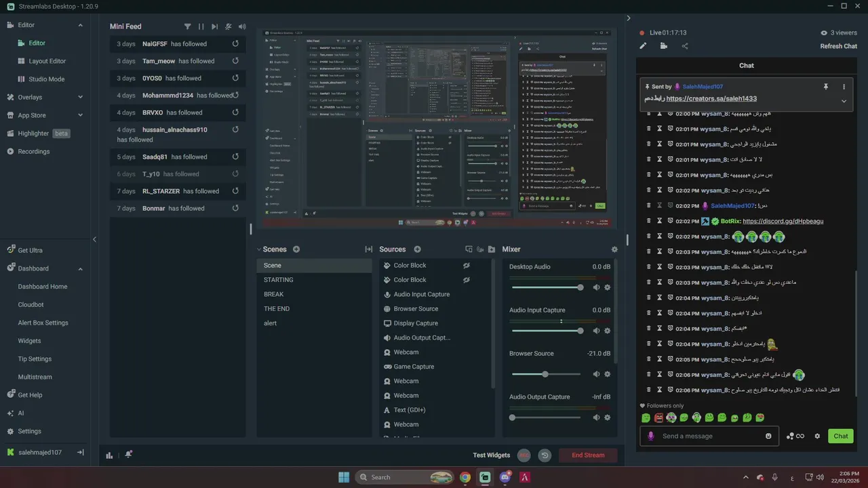Adjust the Audio Output Capture volume slider
The image size is (868, 488).
(x=547, y=418)
